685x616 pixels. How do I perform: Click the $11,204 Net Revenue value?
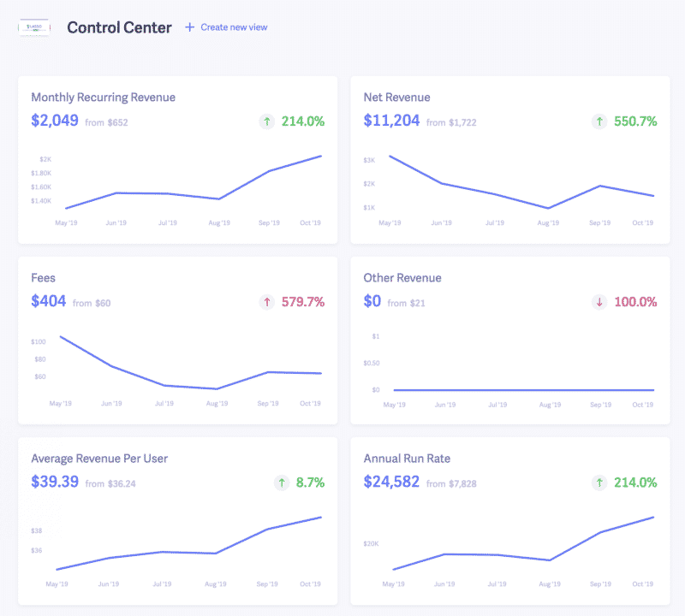click(391, 121)
